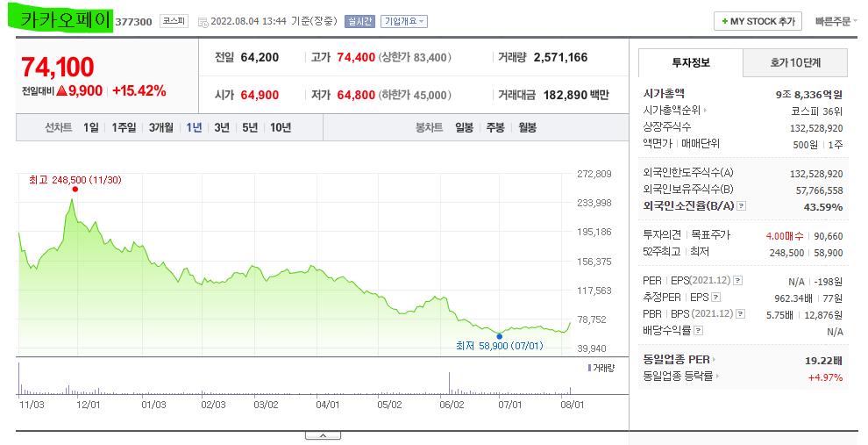Switch to 호가10단계 tab

(795, 62)
